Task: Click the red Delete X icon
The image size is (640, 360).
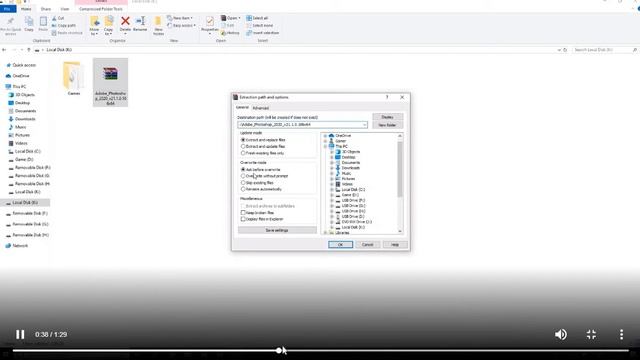Action: (x=125, y=21)
